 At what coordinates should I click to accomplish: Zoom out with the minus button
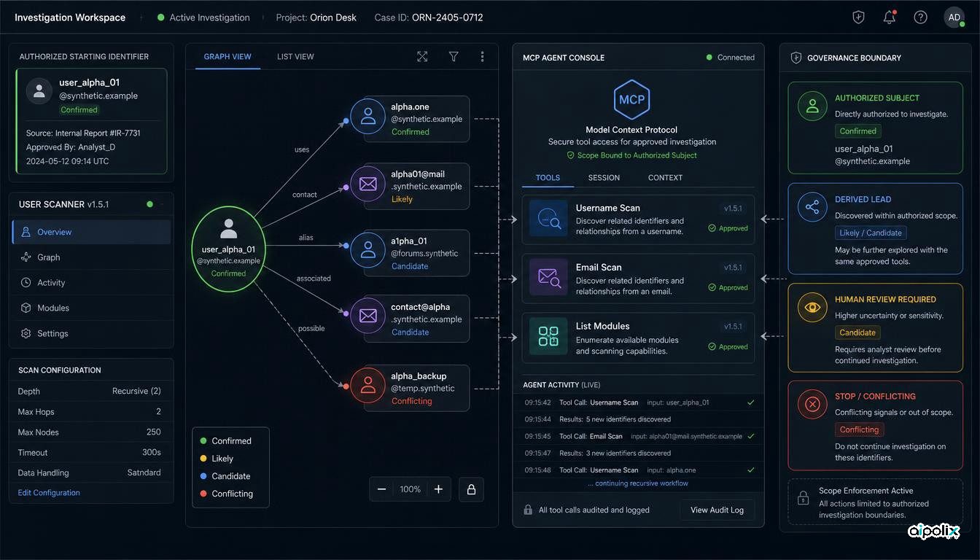(x=381, y=489)
